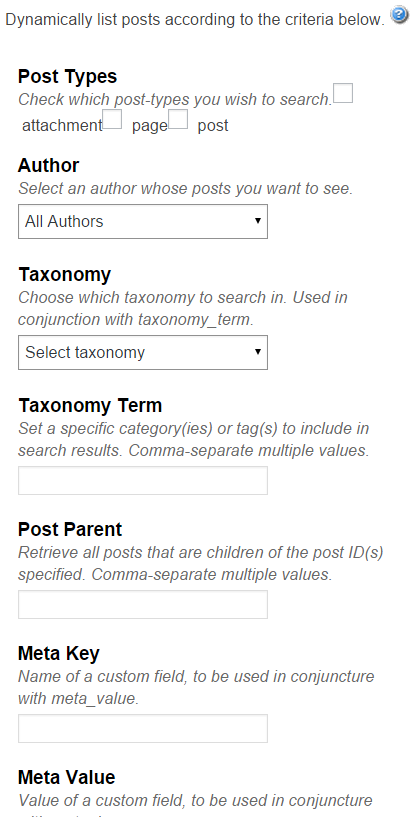This screenshot has width=420, height=817.
Task: Click the Taxonomy section heading
Action: pos(65,275)
